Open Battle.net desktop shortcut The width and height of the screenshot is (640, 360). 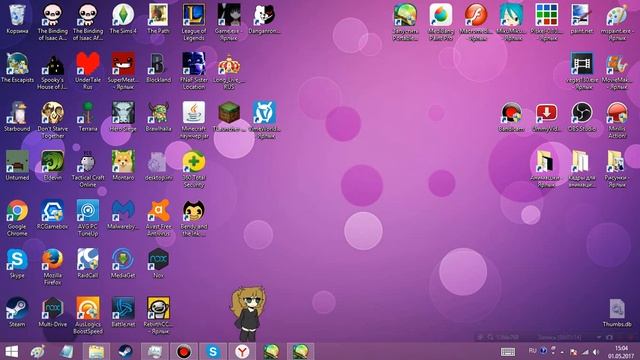(123, 313)
